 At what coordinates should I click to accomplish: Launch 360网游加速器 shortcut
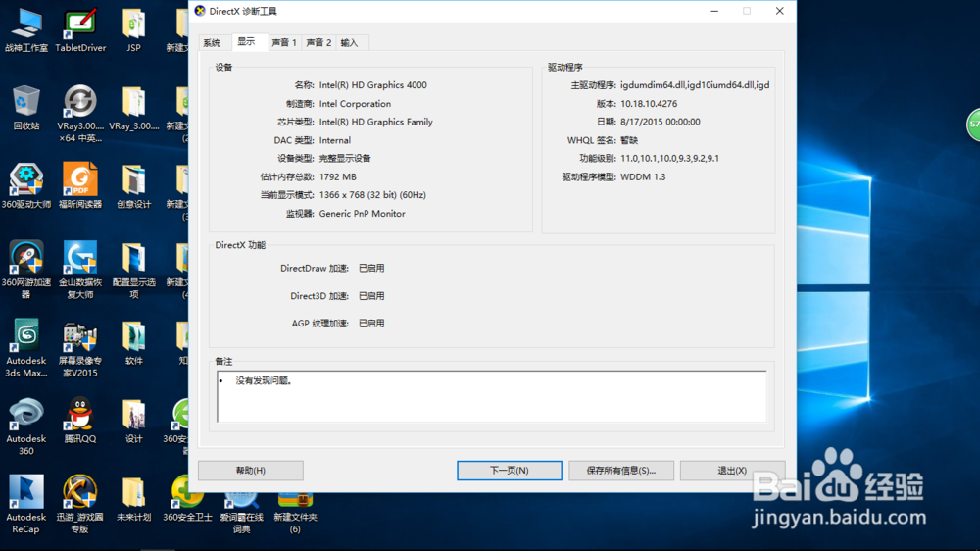[26, 271]
